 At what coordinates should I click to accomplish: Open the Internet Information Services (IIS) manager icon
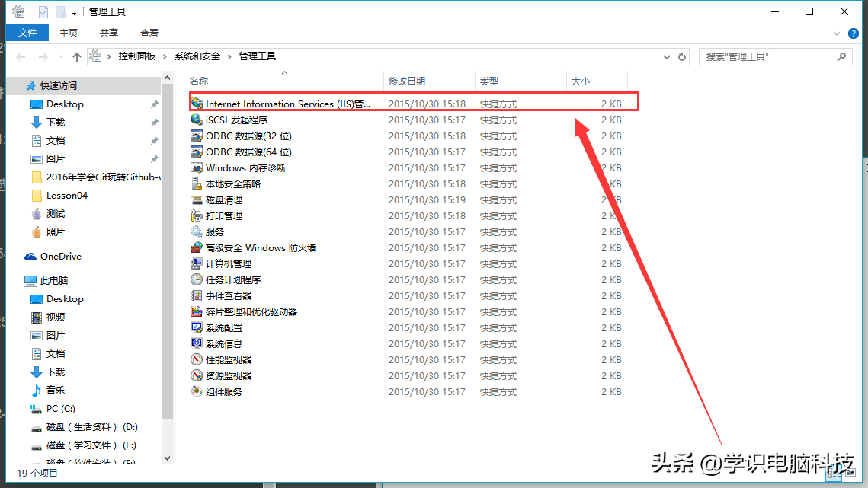click(x=197, y=104)
